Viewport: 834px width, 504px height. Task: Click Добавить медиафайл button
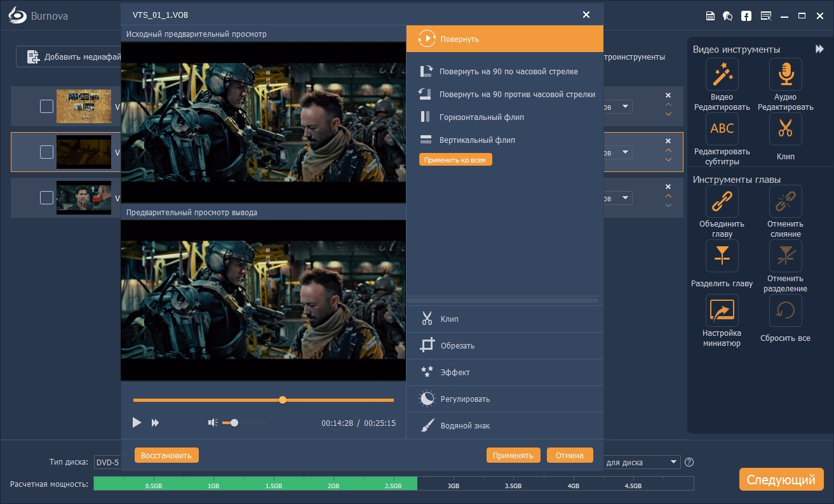(x=69, y=56)
